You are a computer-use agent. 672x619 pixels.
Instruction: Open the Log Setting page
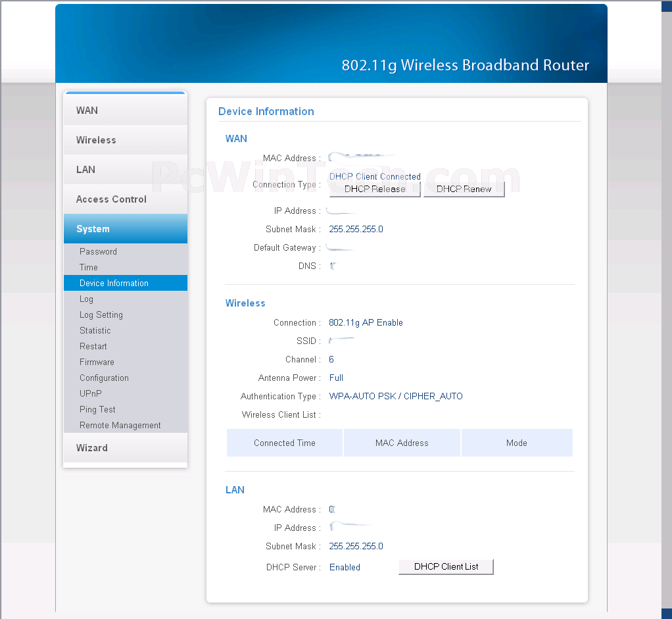[101, 314]
